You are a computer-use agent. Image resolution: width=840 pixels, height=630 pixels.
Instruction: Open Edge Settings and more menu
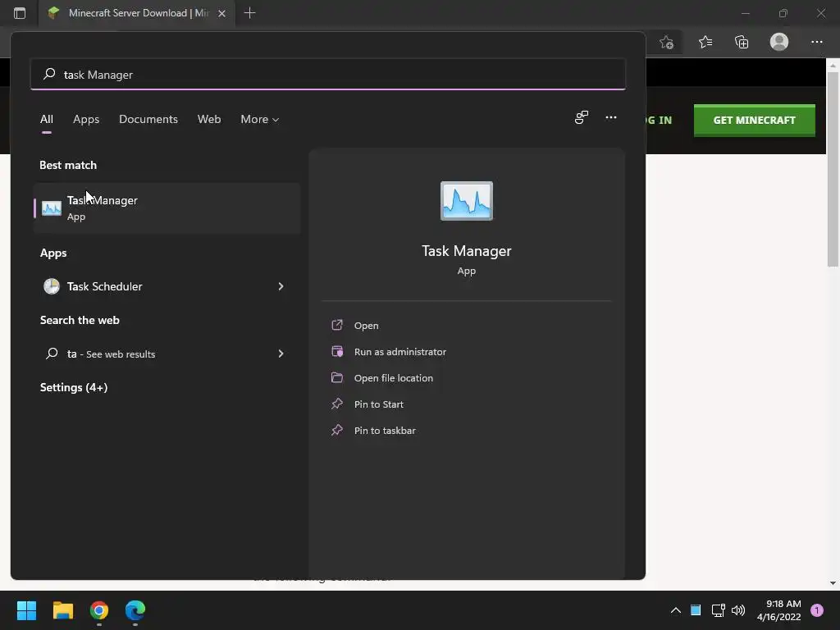tap(816, 42)
